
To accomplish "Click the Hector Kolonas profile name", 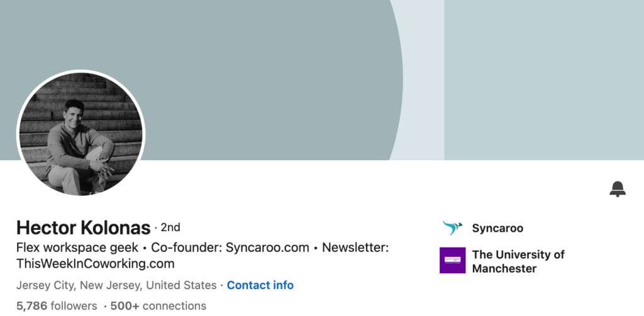I will coord(84,227).
